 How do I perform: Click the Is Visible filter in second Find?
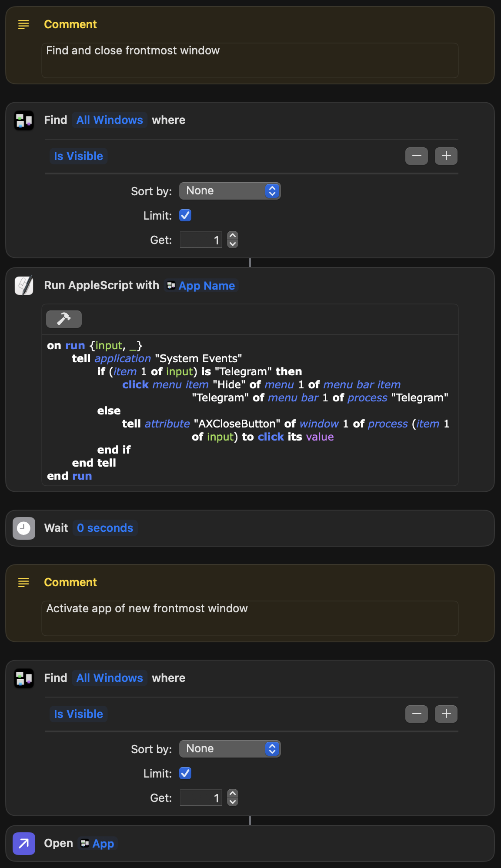79,714
